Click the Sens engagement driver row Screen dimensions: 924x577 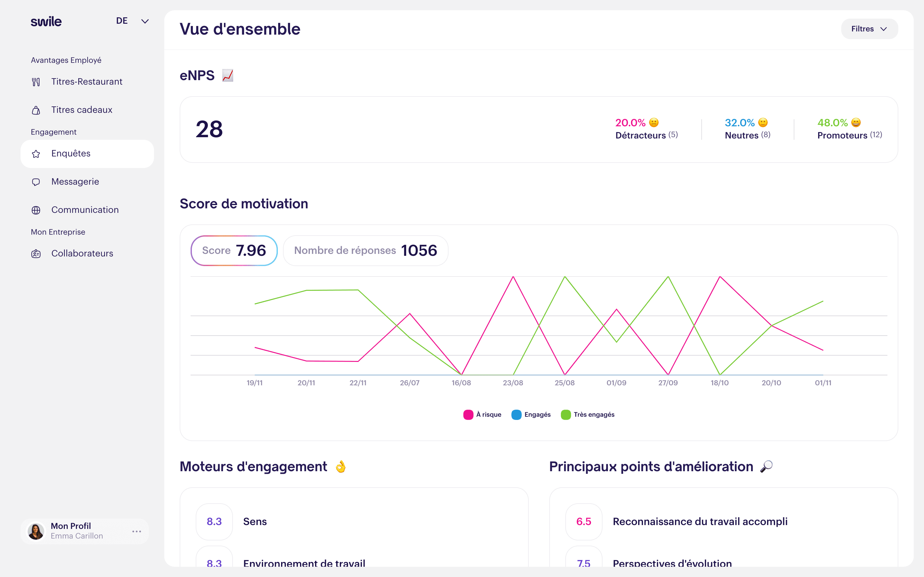[x=255, y=521]
